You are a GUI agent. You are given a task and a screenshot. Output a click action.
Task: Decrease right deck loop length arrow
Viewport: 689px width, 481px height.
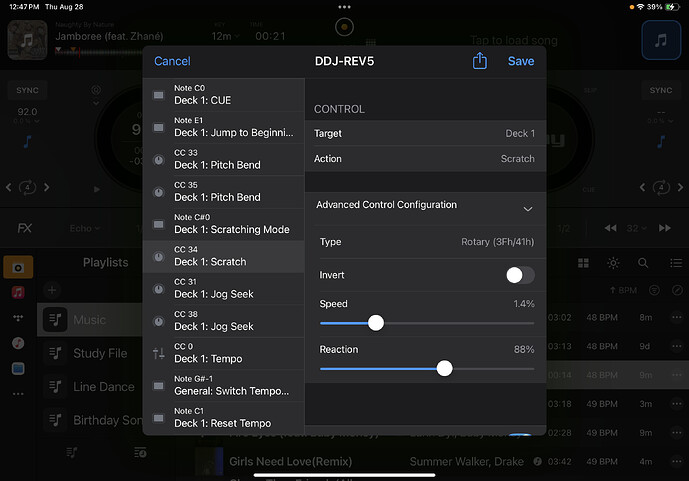[x=642, y=187]
